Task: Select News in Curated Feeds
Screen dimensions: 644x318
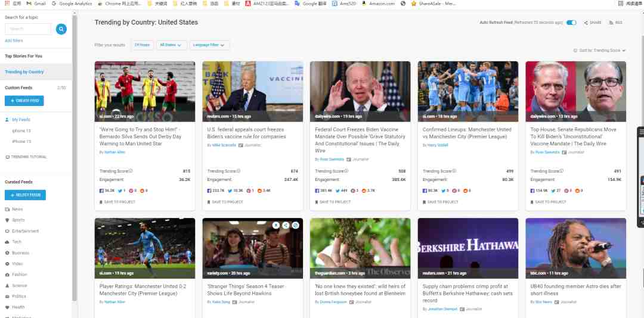Action: coord(14,209)
